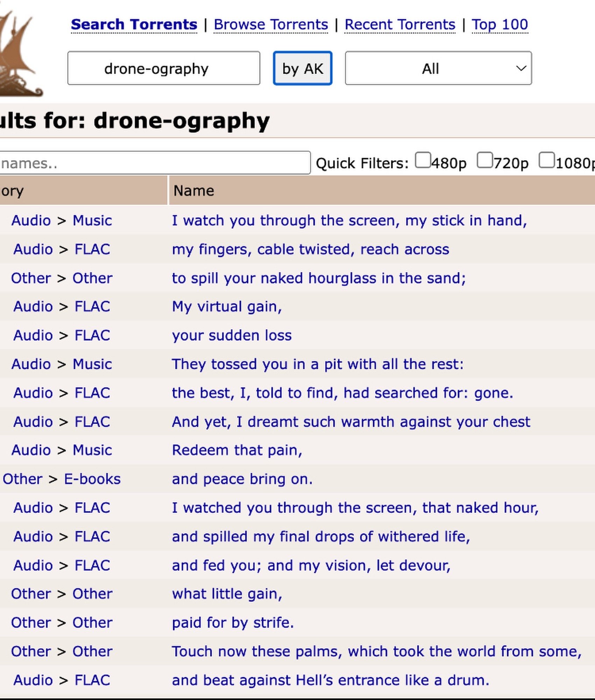This screenshot has height=700, width=595.
Task: Click Other in the 'and peace bring on.' row
Action: tap(23, 479)
